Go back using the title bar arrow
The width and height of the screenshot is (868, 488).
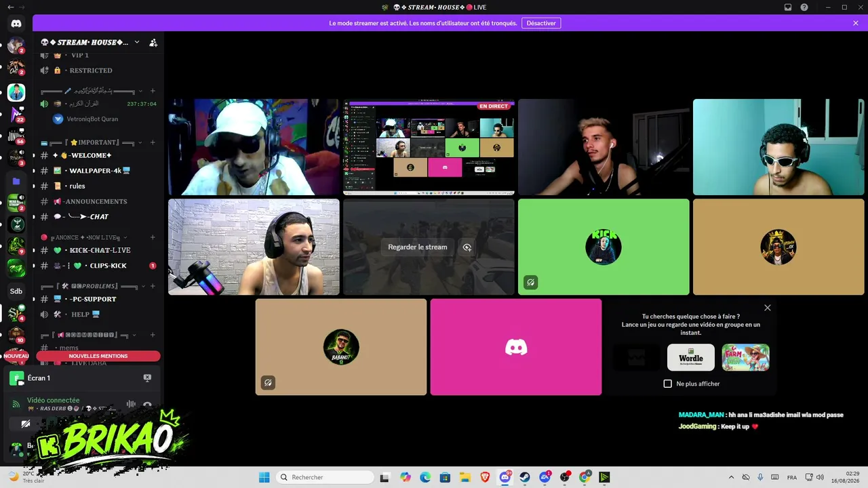10,7
